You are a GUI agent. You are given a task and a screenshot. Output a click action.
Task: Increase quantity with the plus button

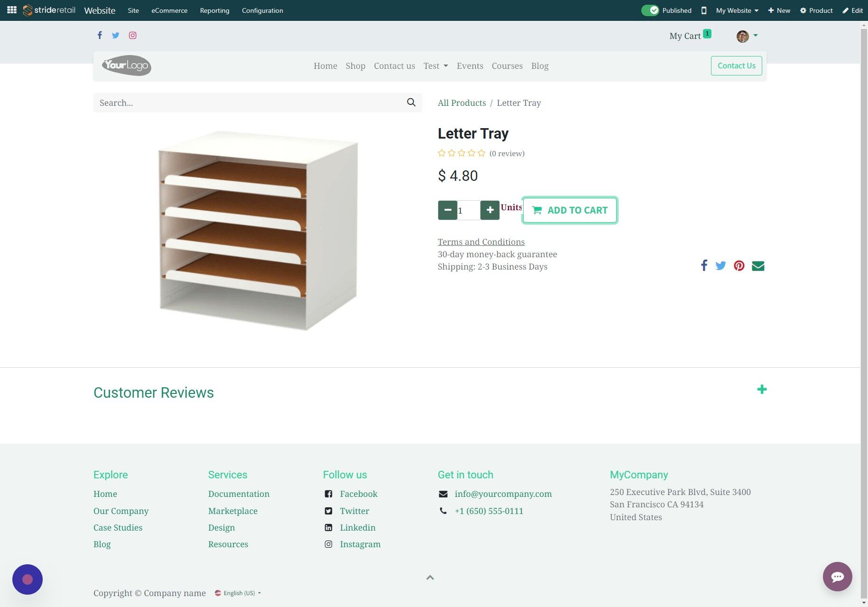point(489,210)
